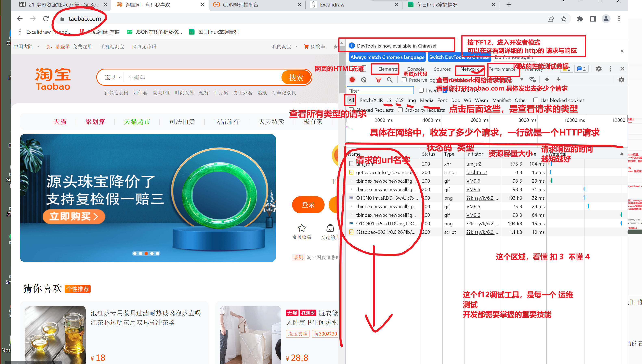
Task: Click the um.js:2 initiator link
Action: (x=474, y=164)
